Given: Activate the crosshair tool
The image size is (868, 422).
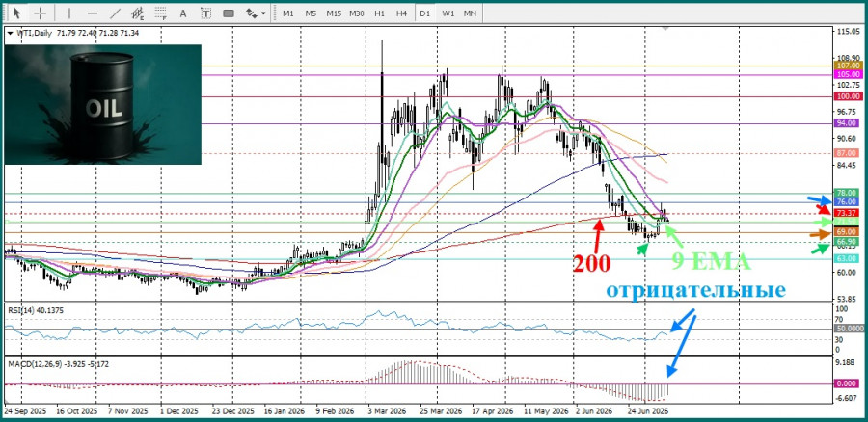Looking at the screenshot, I should [x=41, y=13].
